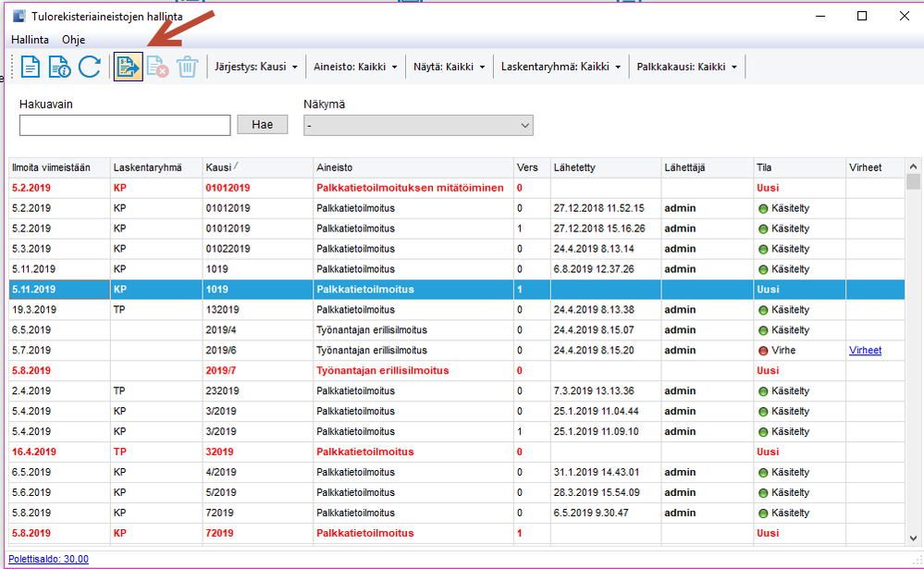This screenshot has width=924, height=569.
Task: Expand the Näkymä combo box
Action: tap(418, 126)
